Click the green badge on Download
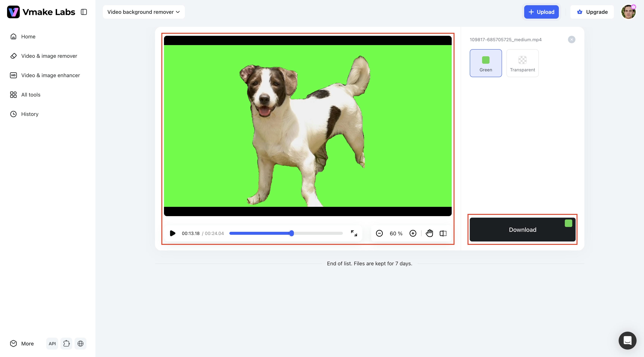The height and width of the screenshot is (357, 644). tap(568, 223)
